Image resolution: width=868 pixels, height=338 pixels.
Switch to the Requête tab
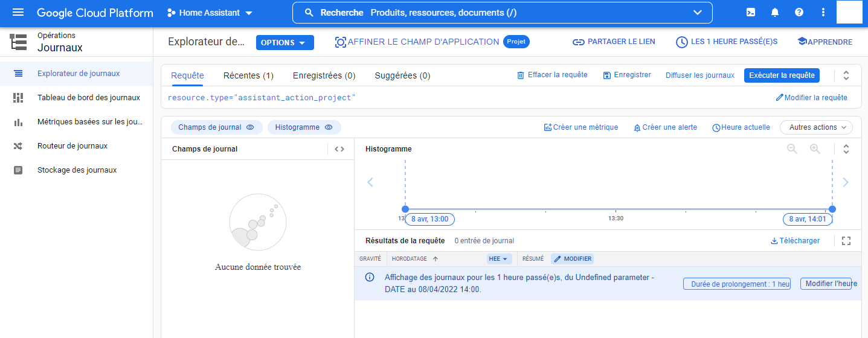click(187, 75)
